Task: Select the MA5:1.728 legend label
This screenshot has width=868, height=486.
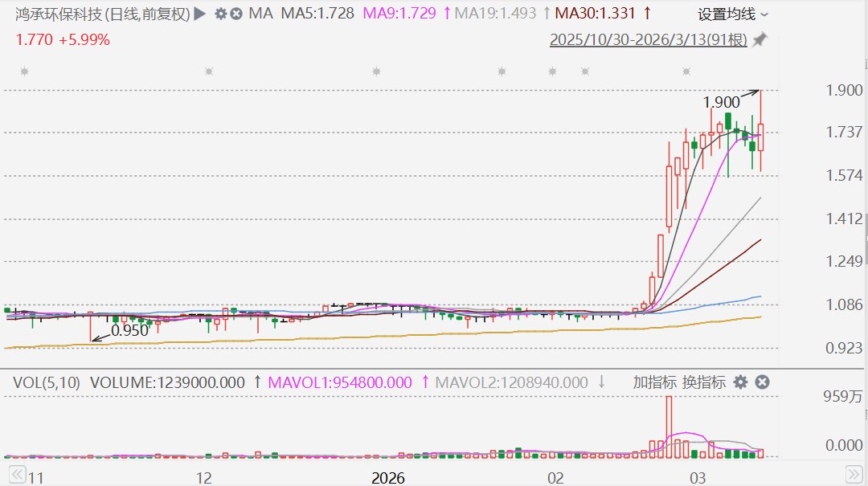Action: [317, 14]
